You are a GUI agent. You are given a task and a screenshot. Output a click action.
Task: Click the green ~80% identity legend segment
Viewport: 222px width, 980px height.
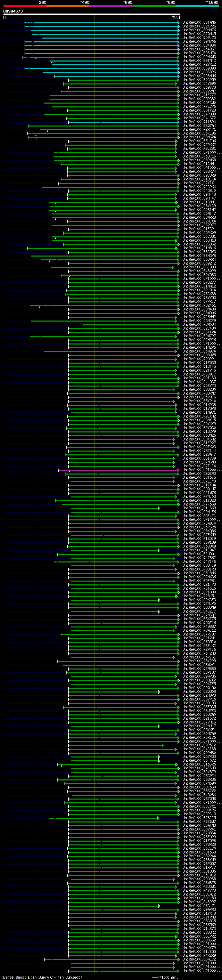154,6
